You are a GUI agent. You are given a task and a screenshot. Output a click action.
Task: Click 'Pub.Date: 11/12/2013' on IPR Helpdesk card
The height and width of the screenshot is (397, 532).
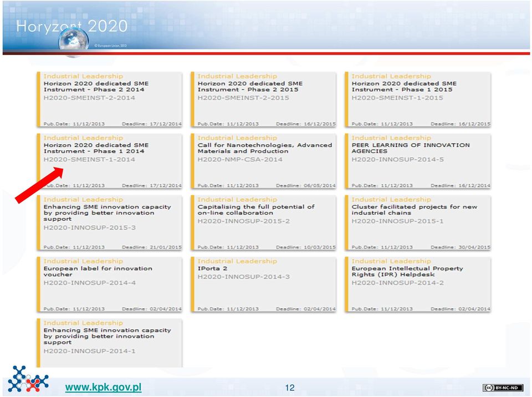(382, 309)
